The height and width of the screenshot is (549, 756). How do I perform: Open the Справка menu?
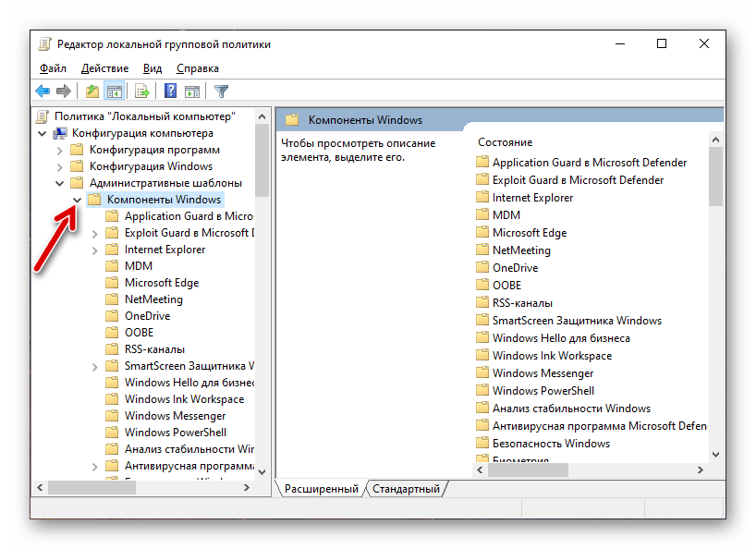click(197, 68)
